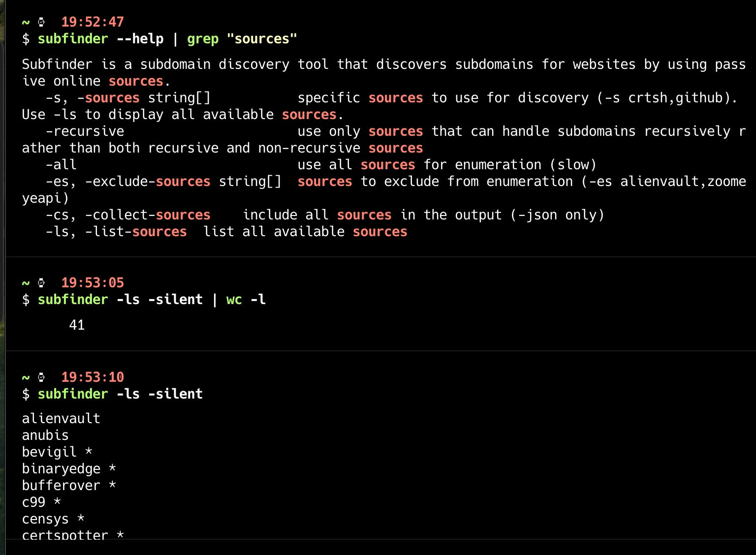756x555 pixels.
Task: Click the output value 41
Action: click(x=77, y=325)
